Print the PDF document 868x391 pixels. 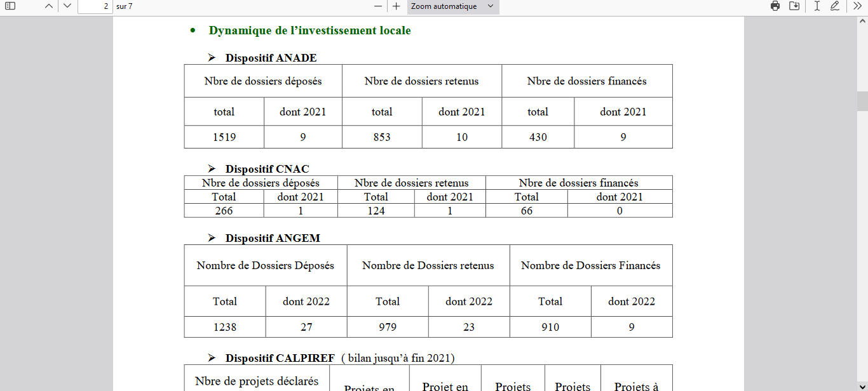pos(775,6)
